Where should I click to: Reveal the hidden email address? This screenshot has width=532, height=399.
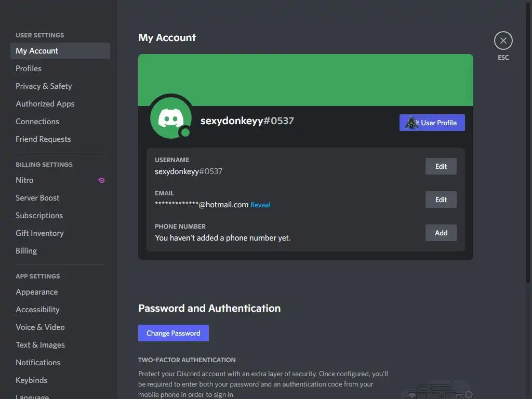260,205
